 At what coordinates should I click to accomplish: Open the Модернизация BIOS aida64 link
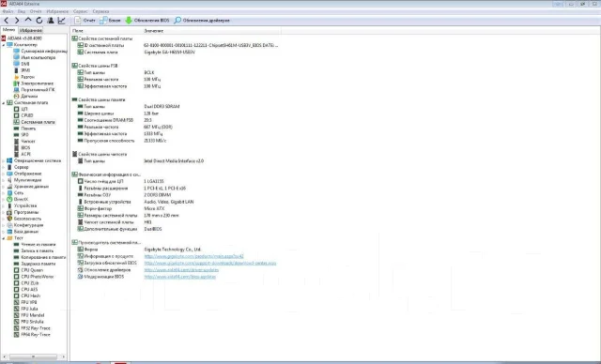click(x=180, y=277)
